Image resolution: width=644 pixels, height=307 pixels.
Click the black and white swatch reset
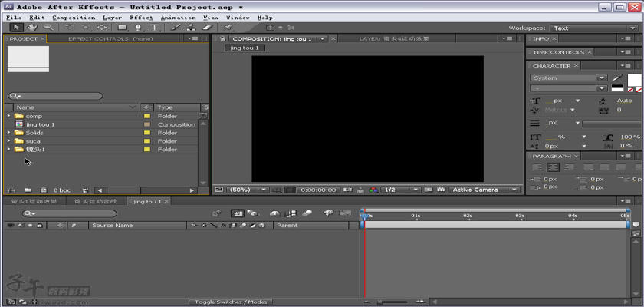[617, 87]
